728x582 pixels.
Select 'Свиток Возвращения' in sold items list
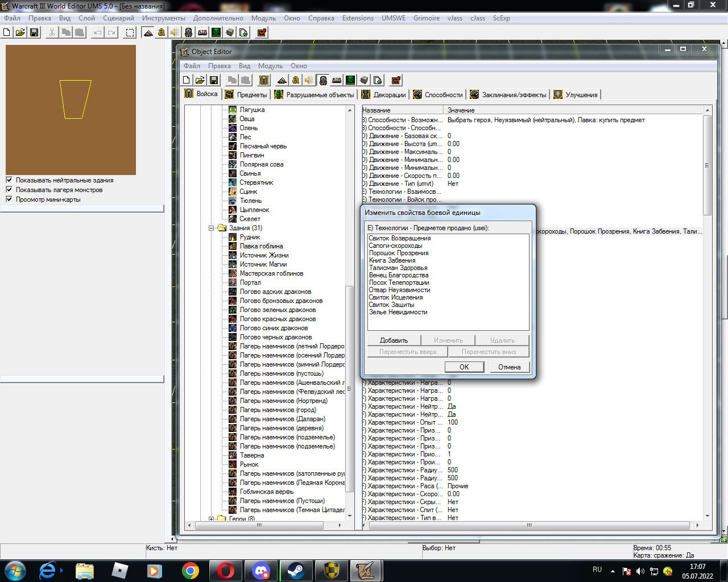pyautogui.click(x=400, y=238)
